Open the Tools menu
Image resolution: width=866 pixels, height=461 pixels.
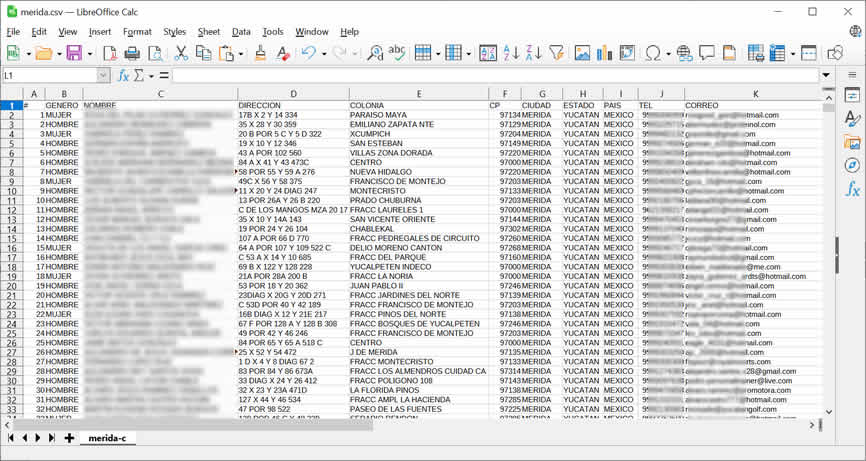pos(273,32)
